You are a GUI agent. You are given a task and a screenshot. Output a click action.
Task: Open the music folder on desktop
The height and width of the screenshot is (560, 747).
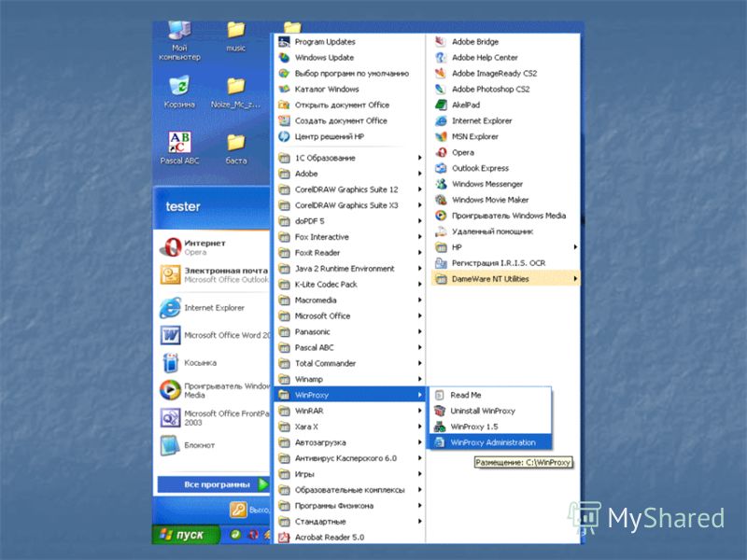[236, 31]
